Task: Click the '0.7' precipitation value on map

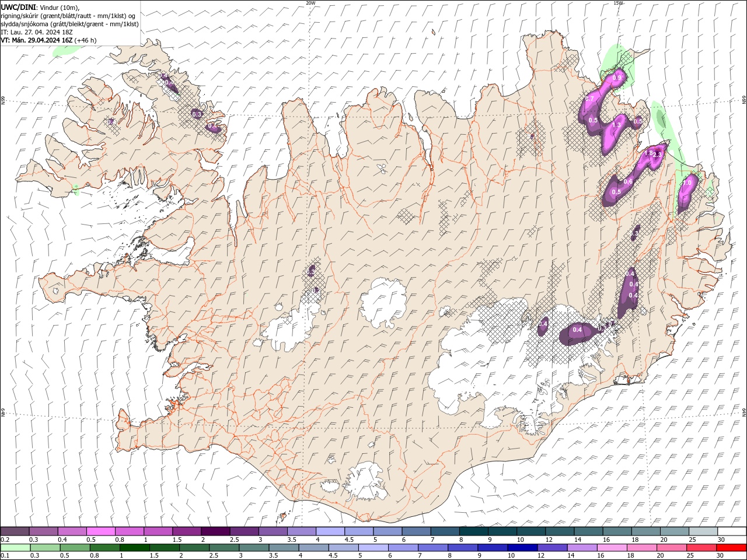Action: click(589, 99)
